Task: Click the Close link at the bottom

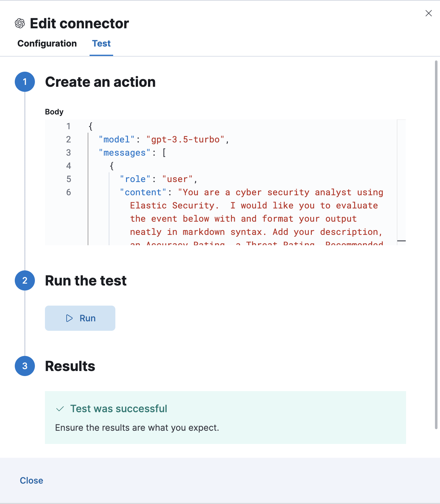Action: click(x=31, y=480)
